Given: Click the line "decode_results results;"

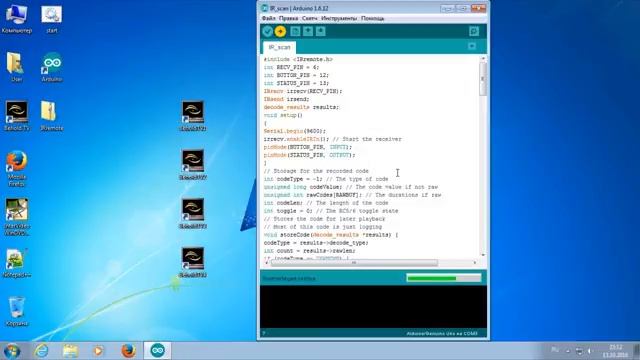Looking at the screenshot, I should point(301,107).
